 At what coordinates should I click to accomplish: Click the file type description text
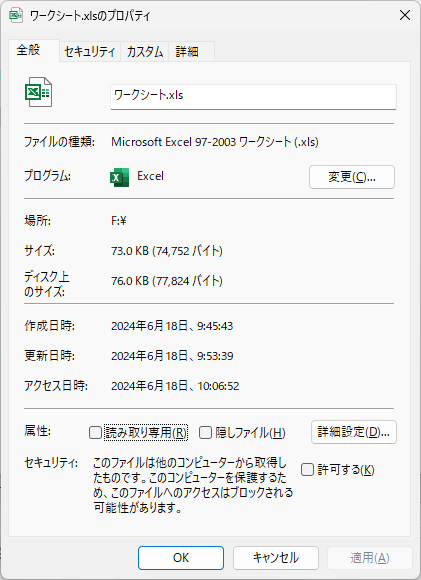coord(215,142)
